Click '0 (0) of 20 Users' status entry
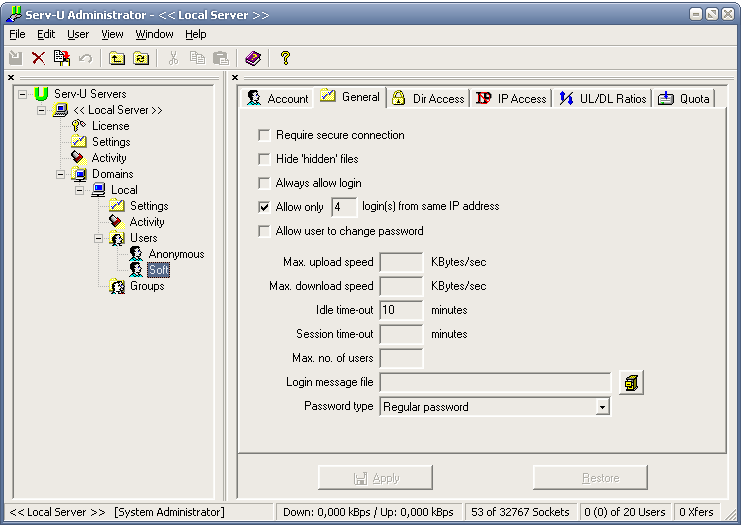 [x=625, y=512]
